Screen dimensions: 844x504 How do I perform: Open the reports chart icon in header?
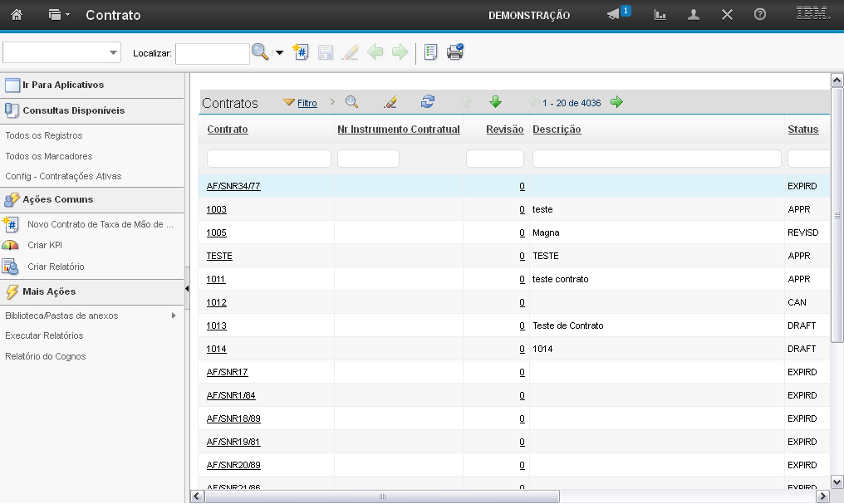[x=660, y=15]
